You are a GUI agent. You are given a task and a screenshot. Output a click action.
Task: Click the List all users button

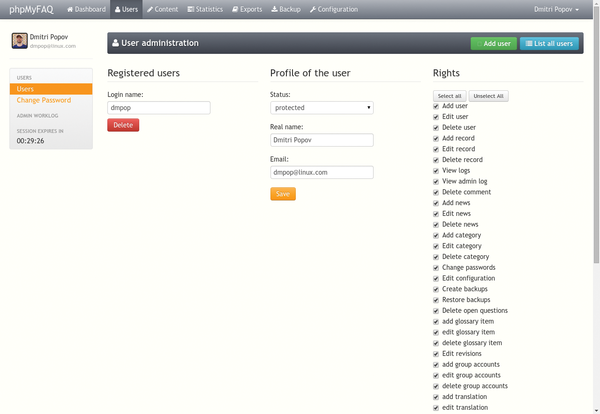click(x=549, y=44)
